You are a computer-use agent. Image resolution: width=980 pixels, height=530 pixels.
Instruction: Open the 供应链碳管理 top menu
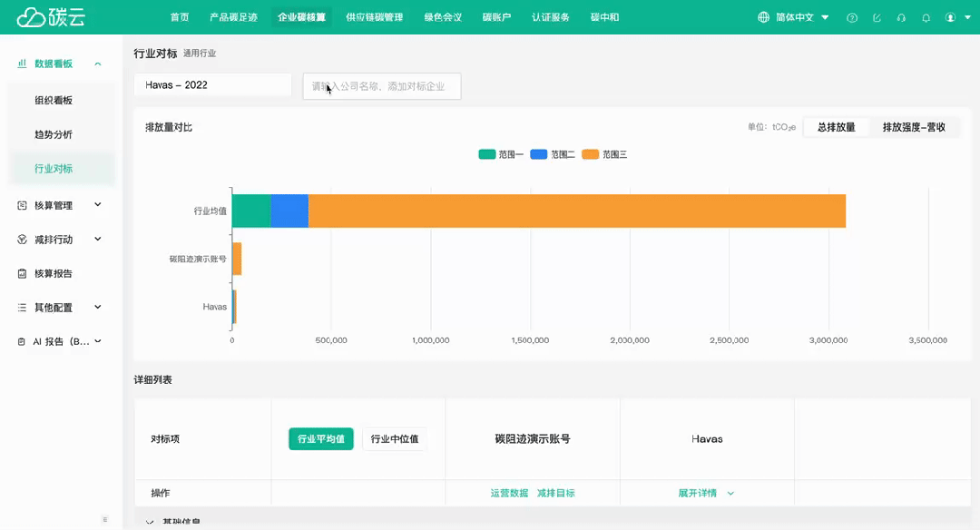point(374,17)
